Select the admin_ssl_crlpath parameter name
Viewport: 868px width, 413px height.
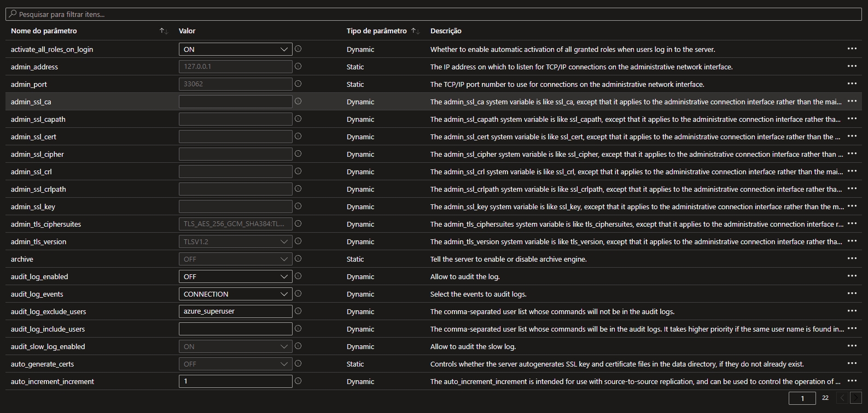[38, 189]
